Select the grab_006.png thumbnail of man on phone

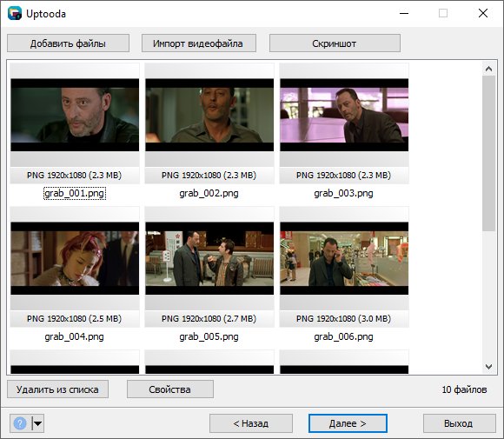pyautogui.click(x=344, y=258)
